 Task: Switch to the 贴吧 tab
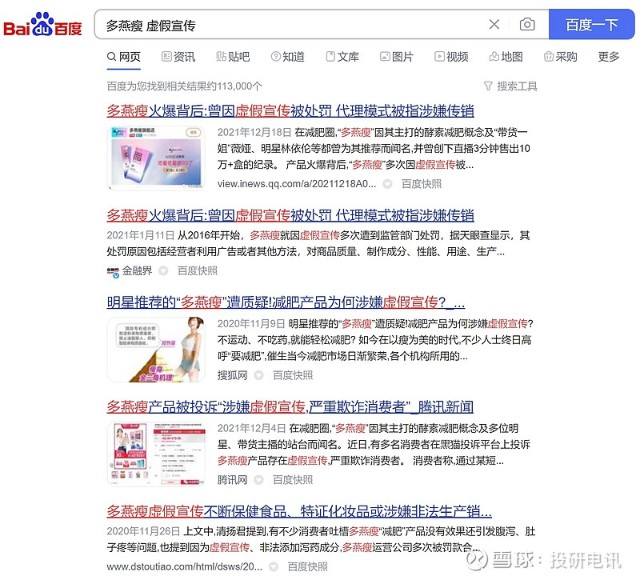click(233, 57)
